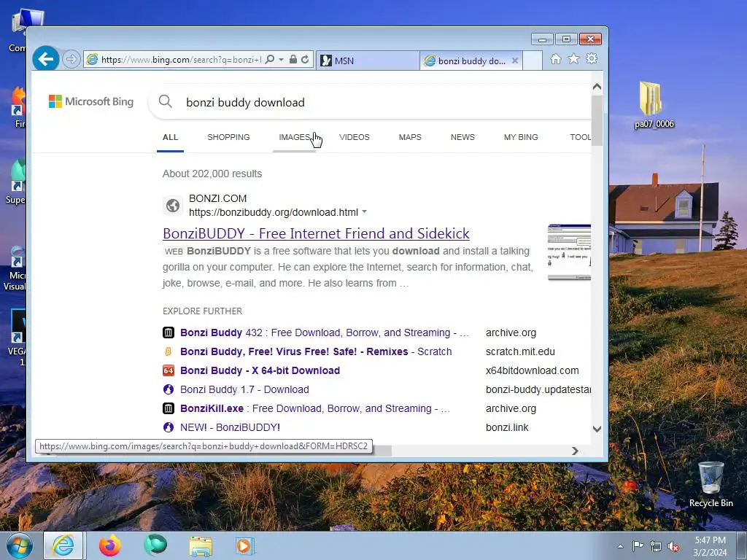This screenshot has width=747, height=560.
Task: Select the Recycle Bin desktop icon
Action: tap(711, 484)
